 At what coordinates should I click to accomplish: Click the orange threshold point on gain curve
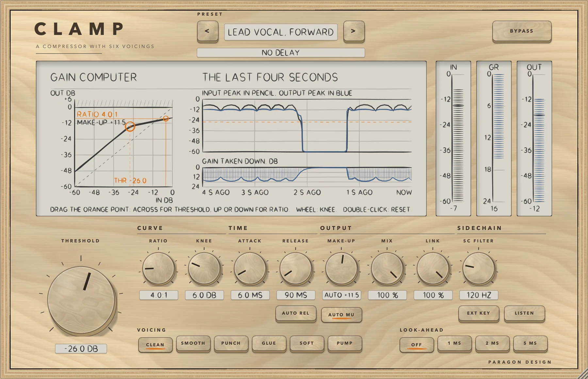pyautogui.click(x=130, y=127)
